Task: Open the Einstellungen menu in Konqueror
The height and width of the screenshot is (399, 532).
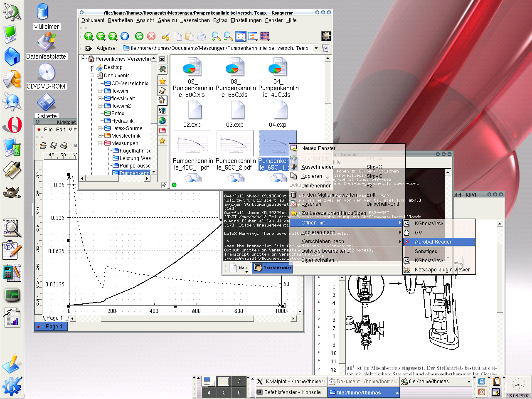Action: point(246,20)
